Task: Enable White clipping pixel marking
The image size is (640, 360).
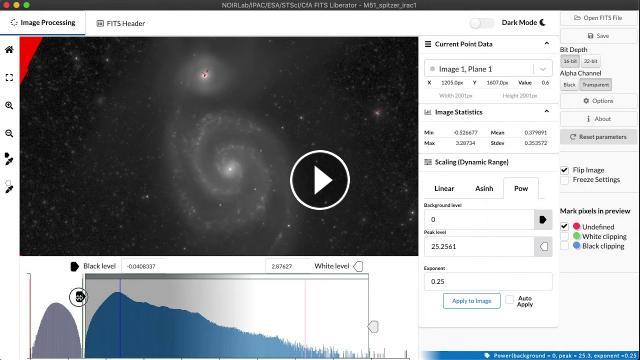Action: (x=564, y=236)
